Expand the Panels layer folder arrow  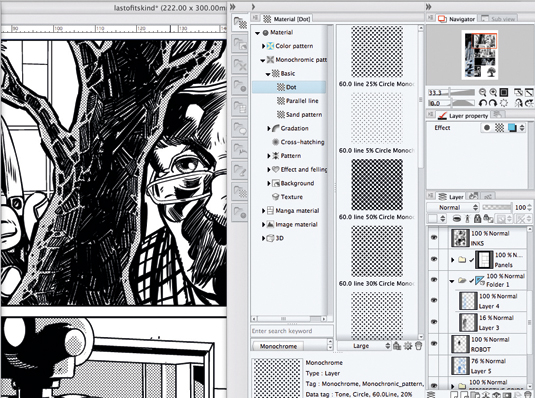452,260
